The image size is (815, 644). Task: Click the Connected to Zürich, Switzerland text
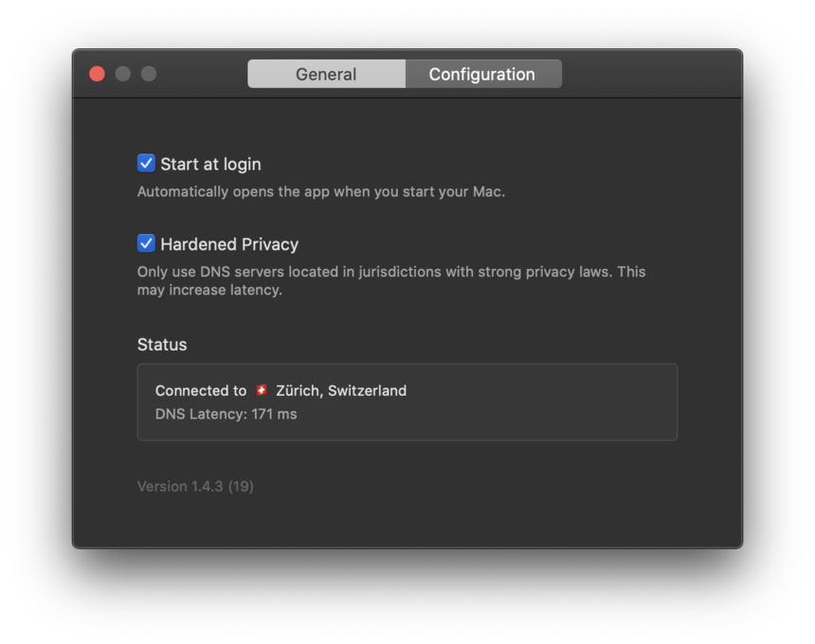[x=281, y=390]
